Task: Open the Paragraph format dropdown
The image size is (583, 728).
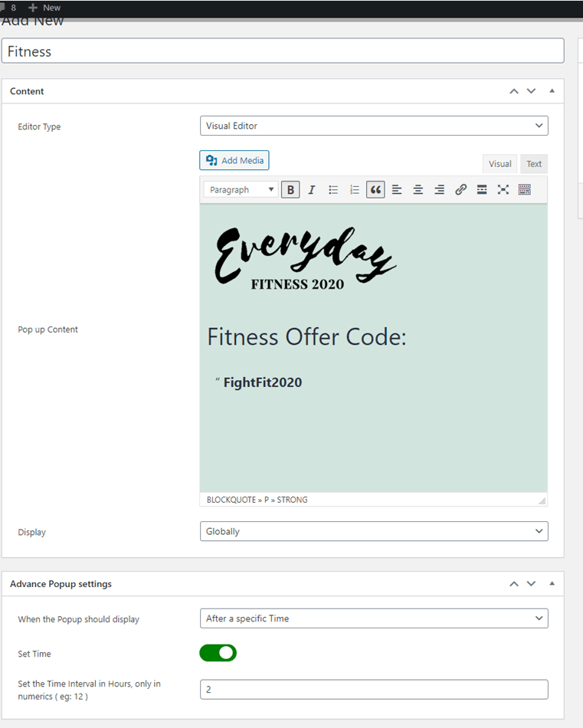Action: (x=241, y=189)
